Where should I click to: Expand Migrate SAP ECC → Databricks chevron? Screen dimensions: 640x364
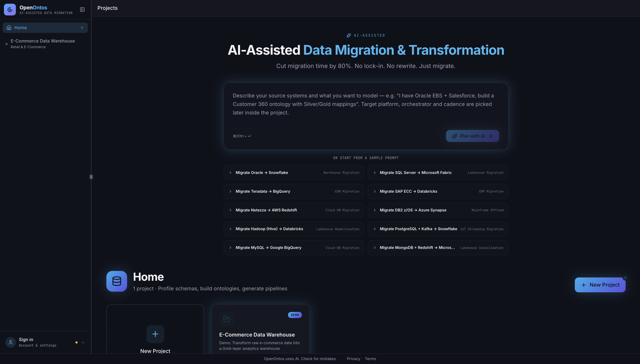pos(374,192)
